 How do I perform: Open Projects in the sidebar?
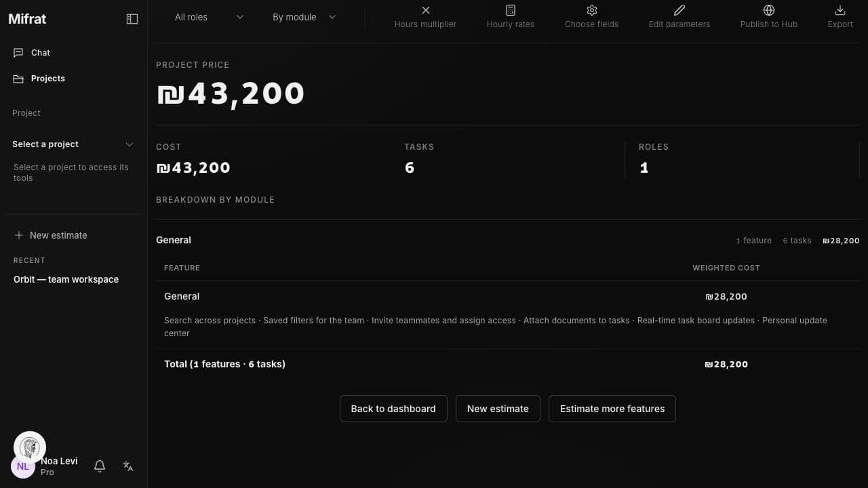[73, 79]
